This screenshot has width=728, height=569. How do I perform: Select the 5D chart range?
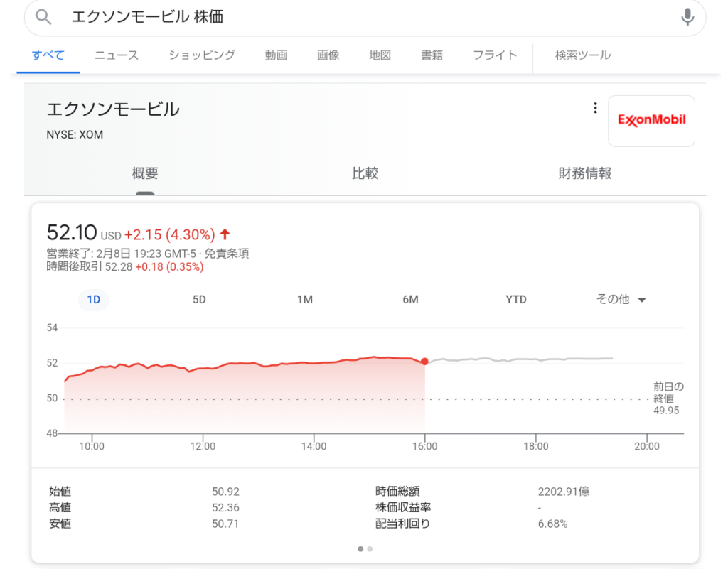(199, 300)
